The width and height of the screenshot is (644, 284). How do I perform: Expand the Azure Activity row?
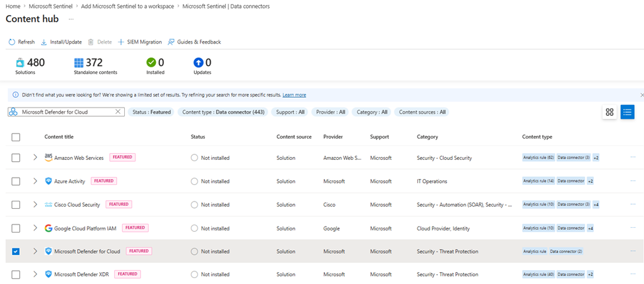point(35,181)
